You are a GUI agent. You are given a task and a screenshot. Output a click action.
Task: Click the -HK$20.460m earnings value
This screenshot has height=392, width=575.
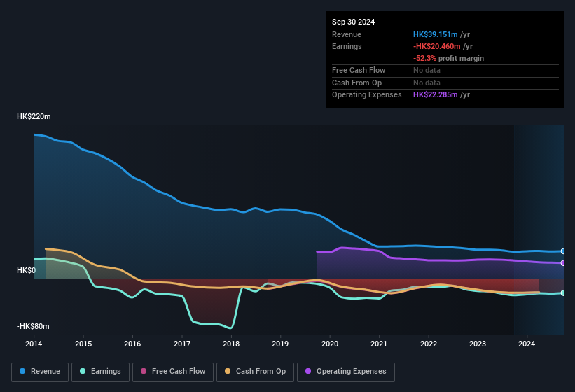pos(437,46)
